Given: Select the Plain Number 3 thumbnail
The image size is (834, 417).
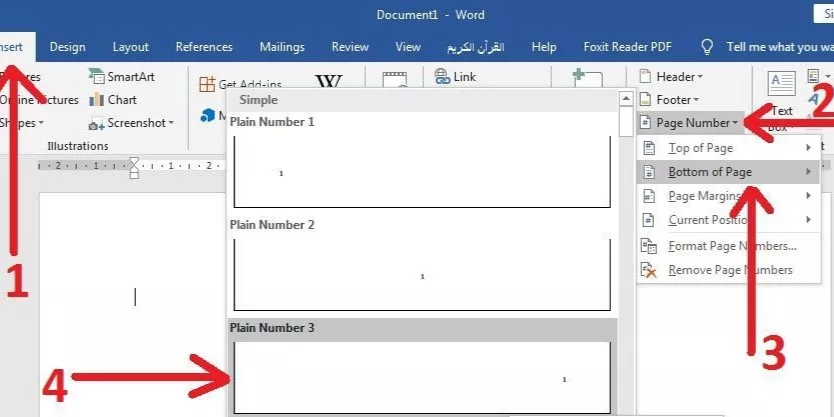Looking at the screenshot, I should 422,378.
